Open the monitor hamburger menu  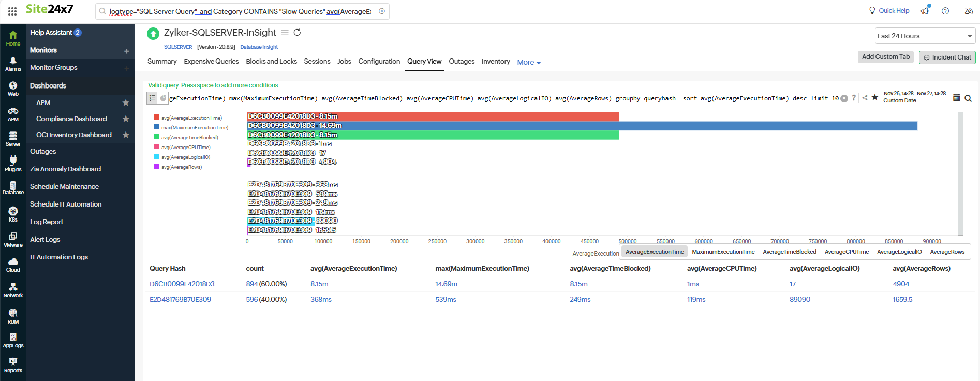pos(285,32)
